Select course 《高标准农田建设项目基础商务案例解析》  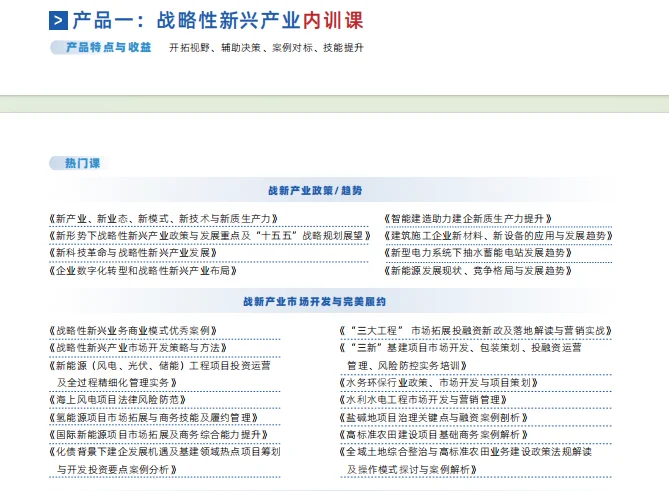click(433, 435)
